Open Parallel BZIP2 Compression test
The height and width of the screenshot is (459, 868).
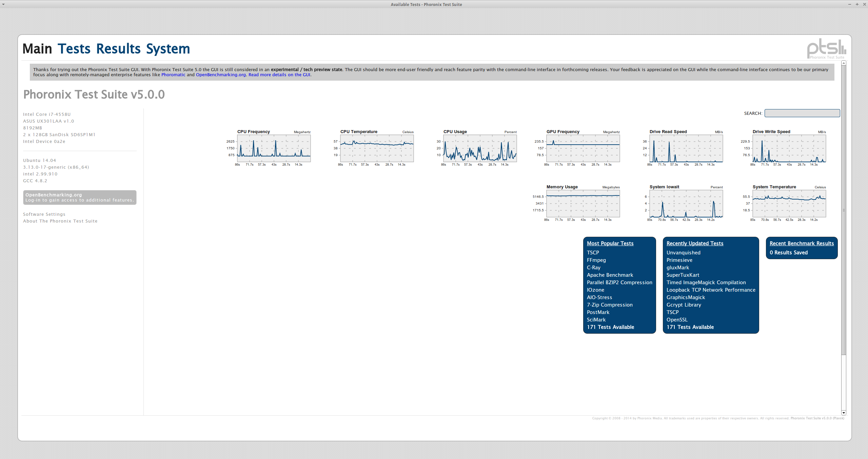tap(619, 283)
